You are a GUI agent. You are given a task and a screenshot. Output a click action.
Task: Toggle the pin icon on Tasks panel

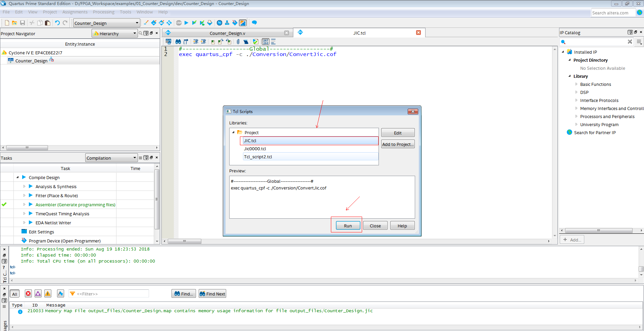146,158
